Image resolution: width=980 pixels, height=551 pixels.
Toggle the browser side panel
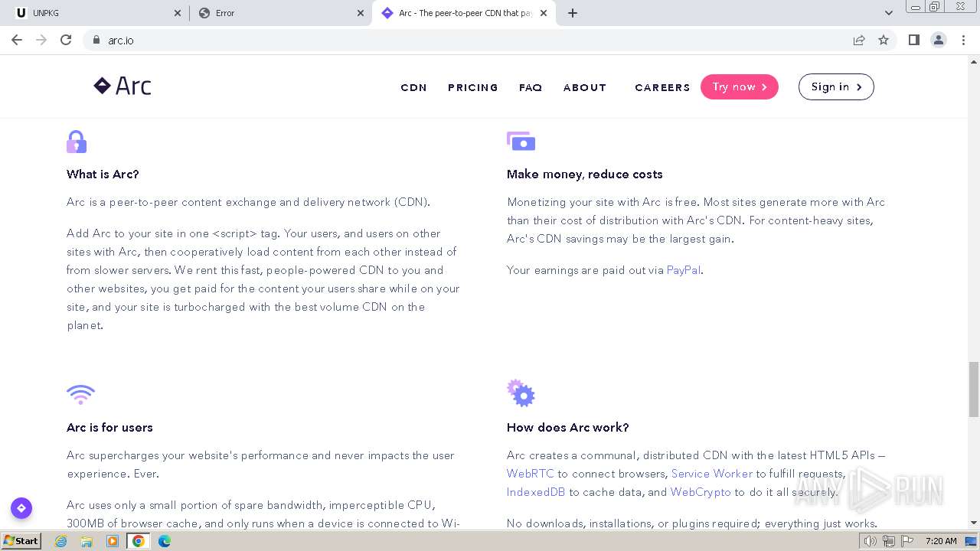point(913,40)
